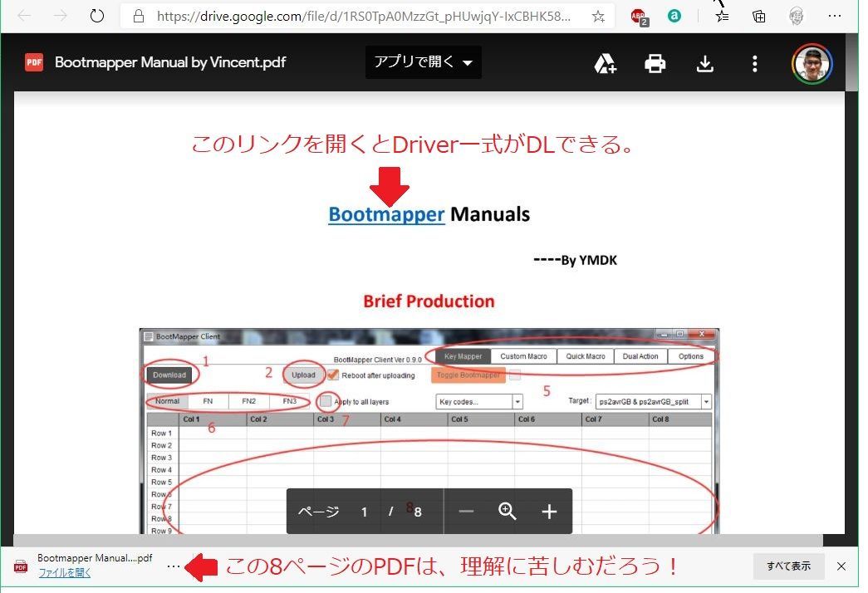This screenshot has width=868, height=593.
Task: Click the drive.google.com address bar URL
Action: pyautogui.click(x=363, y=16)
